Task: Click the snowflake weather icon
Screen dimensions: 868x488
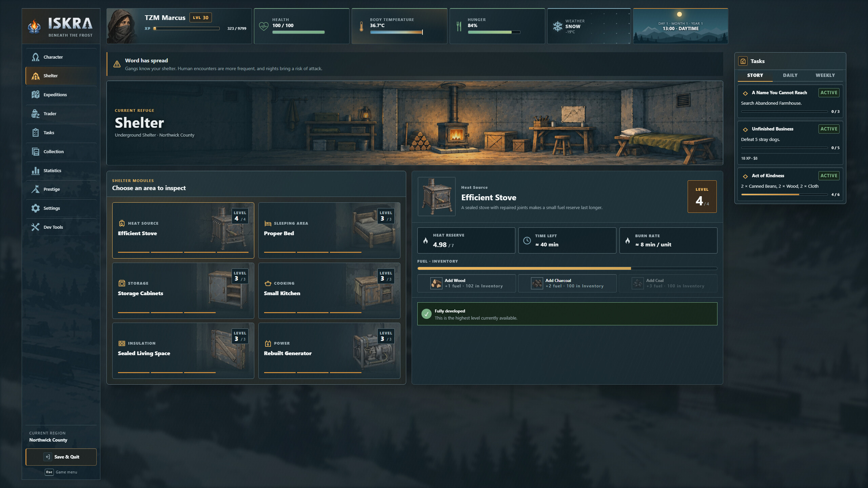Action: pyautogui.click(x=557, y=26)
